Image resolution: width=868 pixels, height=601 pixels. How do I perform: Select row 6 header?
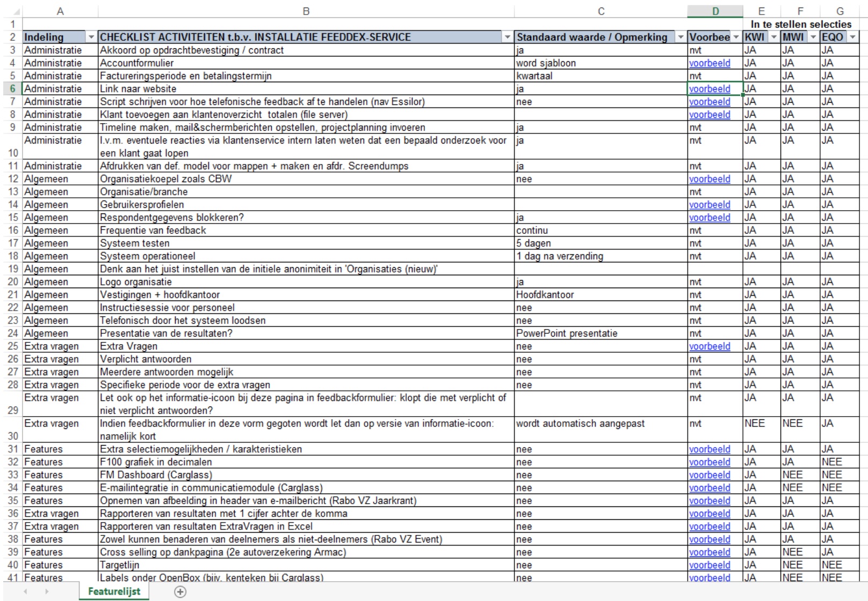[x=13, y=89]
